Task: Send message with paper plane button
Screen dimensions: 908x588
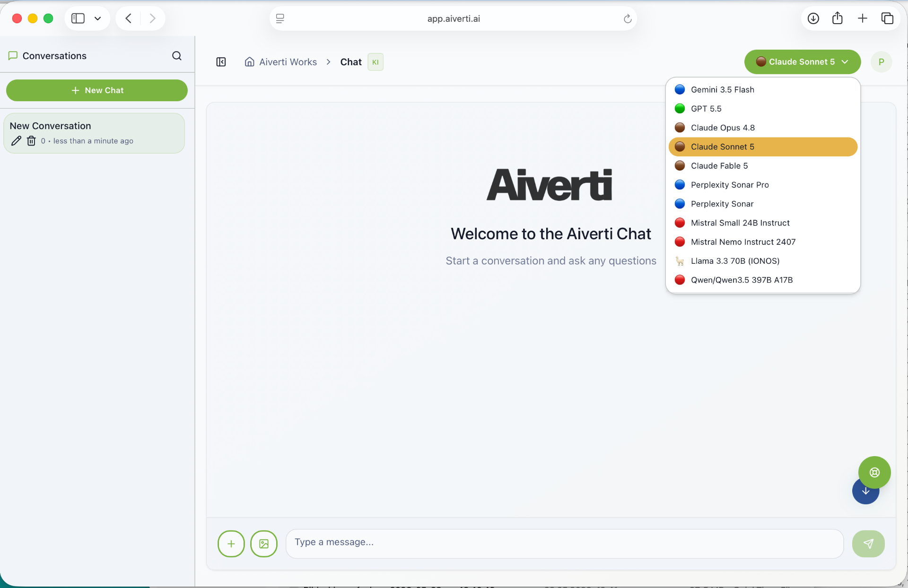Action: point(868,544)
